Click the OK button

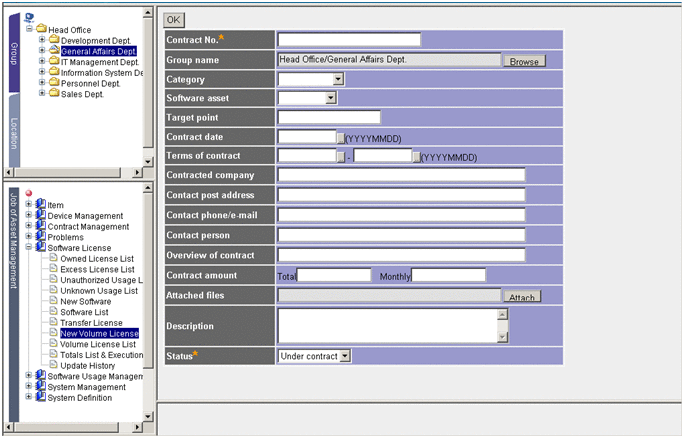click(173, 19)
